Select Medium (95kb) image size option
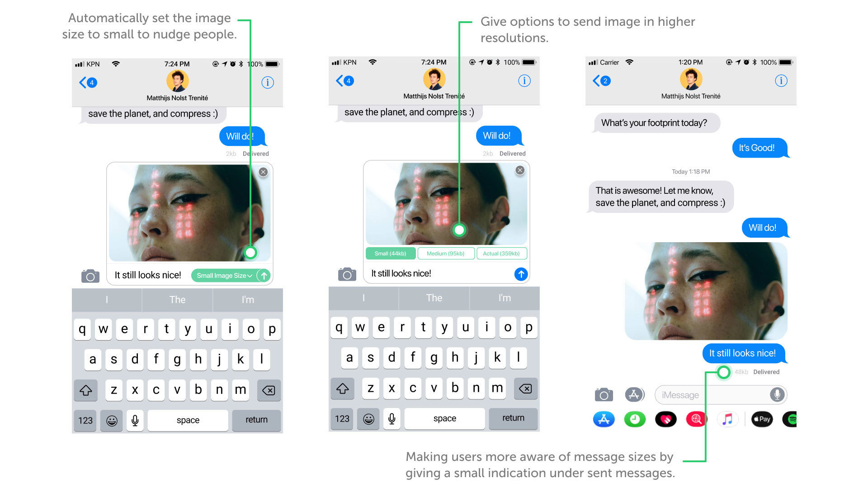868x488 pixels. [x=447, y=253]
